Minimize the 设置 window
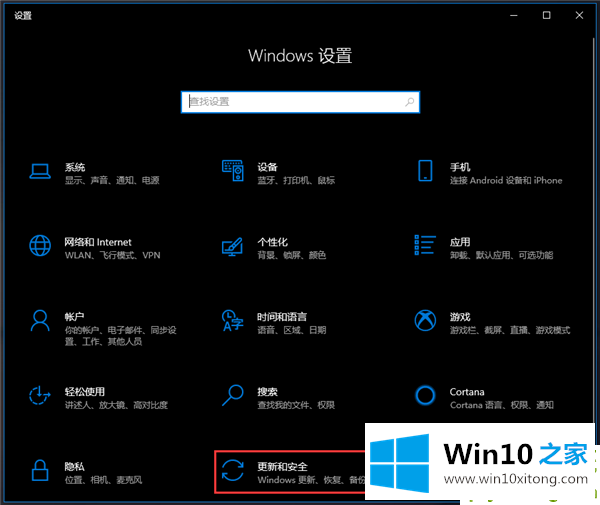Screen dimensions: 600x505 [514, 15]
